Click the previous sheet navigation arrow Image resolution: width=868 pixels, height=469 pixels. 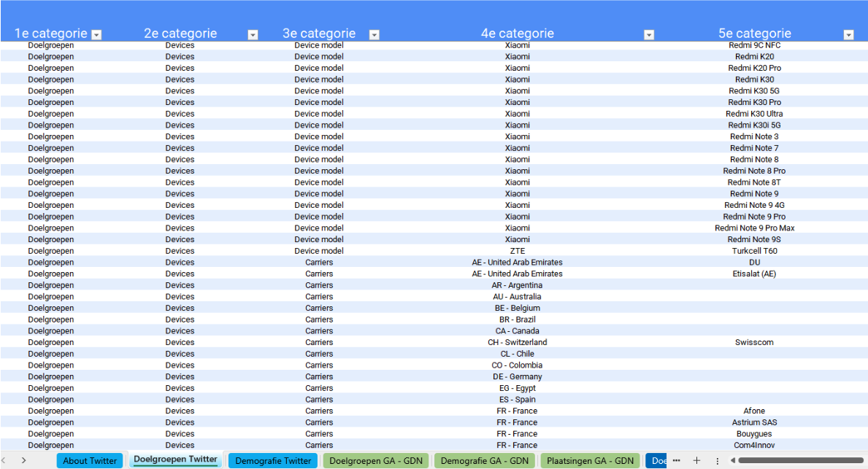click(4, 460)
